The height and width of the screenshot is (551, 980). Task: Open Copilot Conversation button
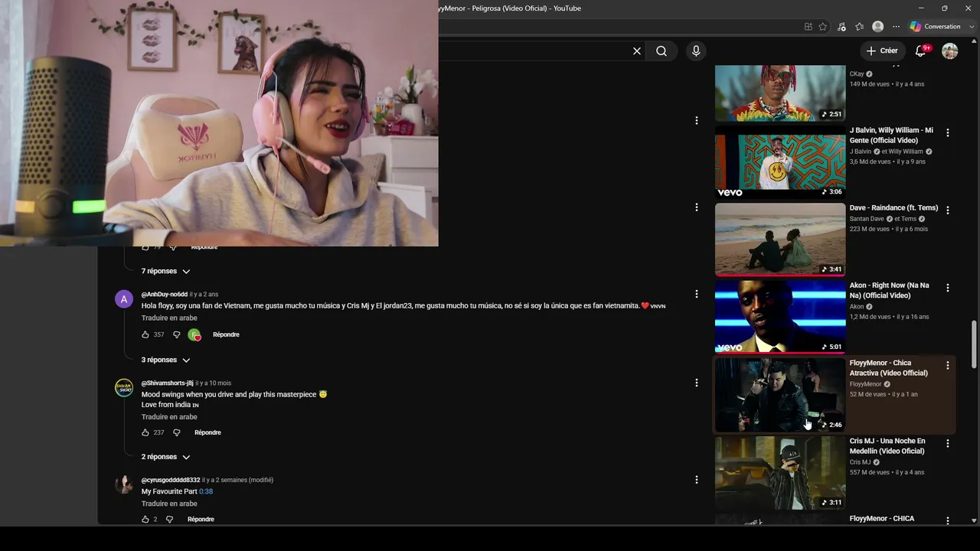[x=936, y=27]
